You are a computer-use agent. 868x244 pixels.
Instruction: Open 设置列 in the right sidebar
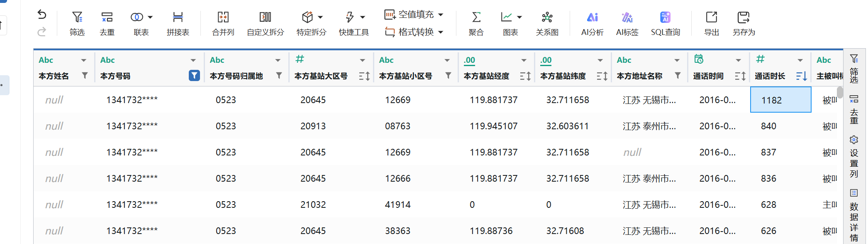(x=854, y=157)
